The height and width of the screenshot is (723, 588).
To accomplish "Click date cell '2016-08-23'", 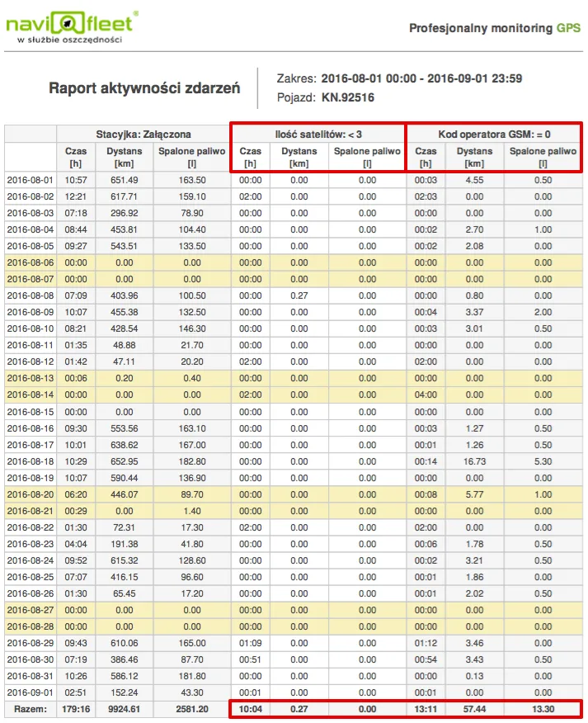I will [30, 545].
